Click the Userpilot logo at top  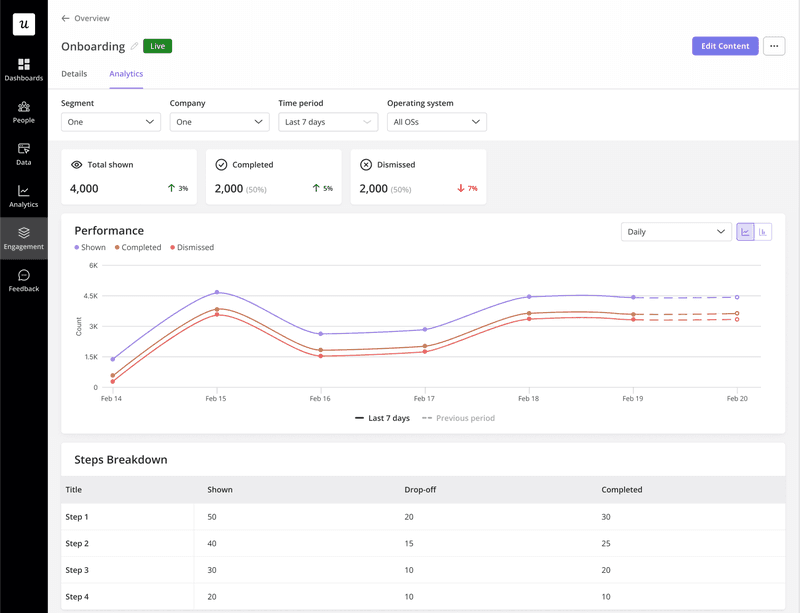(x=24, y=24)
